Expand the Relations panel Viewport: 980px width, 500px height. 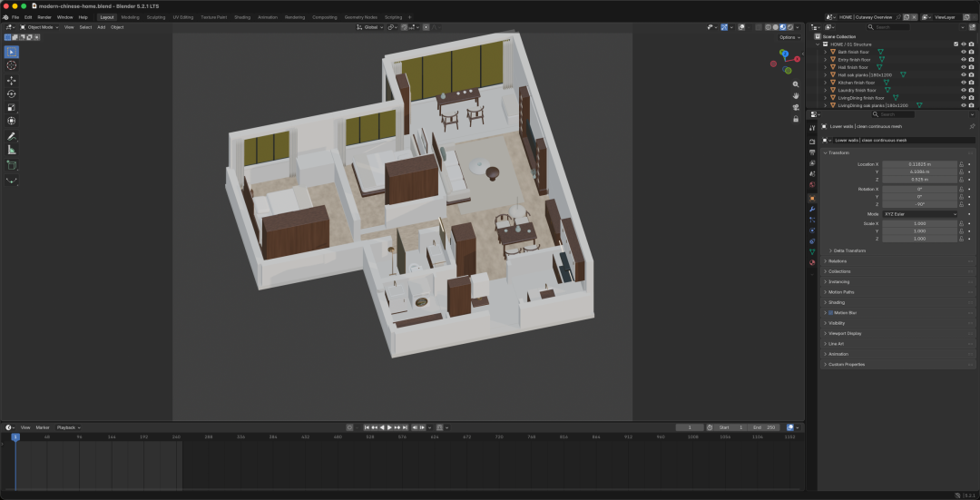tap(838, 261)
